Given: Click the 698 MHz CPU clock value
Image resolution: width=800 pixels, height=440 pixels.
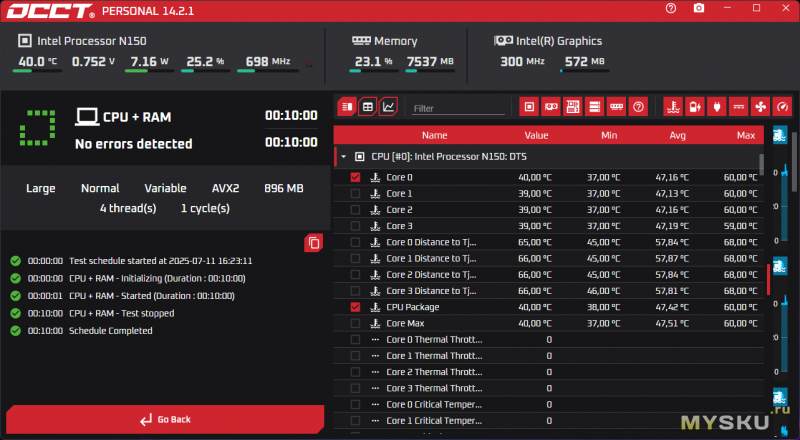Looking at the screenshot, I should click(x=268, y=62).
